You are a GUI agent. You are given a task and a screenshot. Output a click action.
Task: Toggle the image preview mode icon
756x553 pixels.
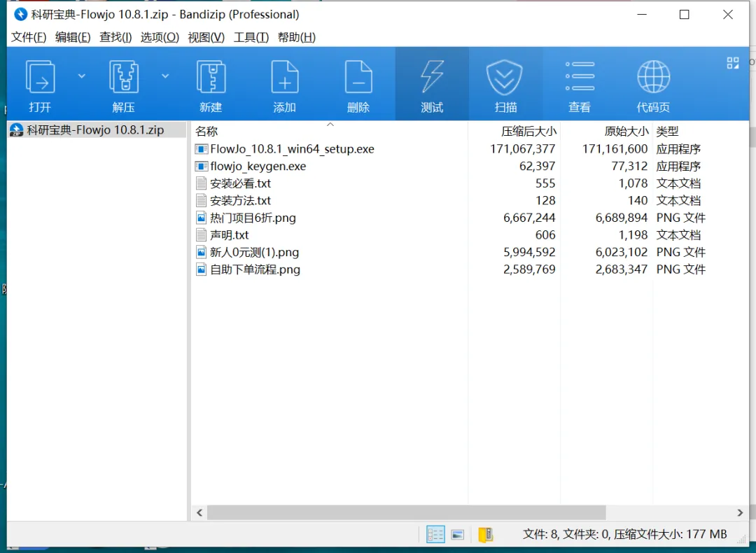click(x=458, y=533)
